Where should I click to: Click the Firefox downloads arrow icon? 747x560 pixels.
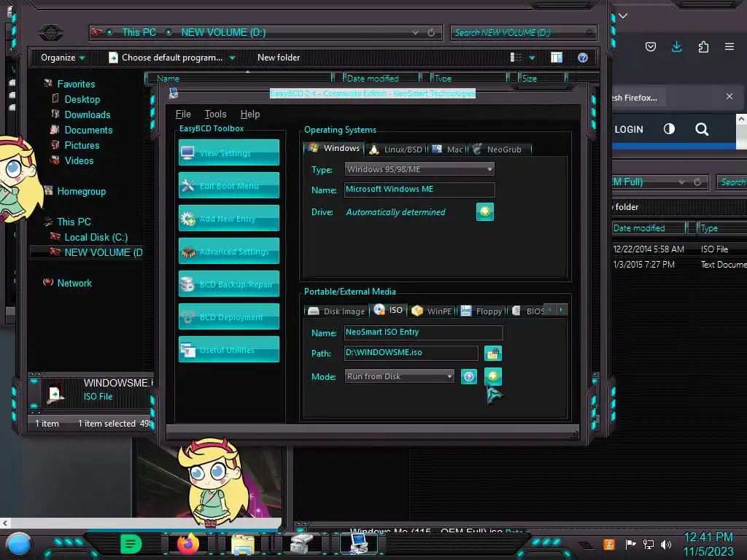(676, 47)
